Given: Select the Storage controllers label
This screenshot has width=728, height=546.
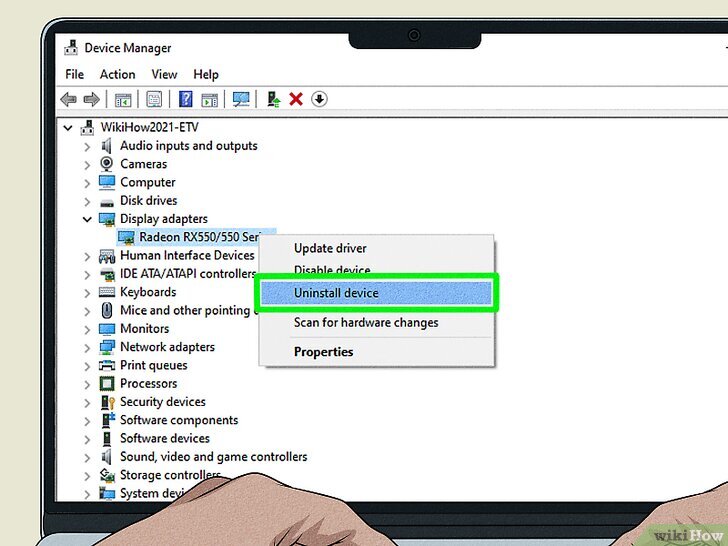Looking at the screenshot, I should pyautogui.click(x=170, y=475).
